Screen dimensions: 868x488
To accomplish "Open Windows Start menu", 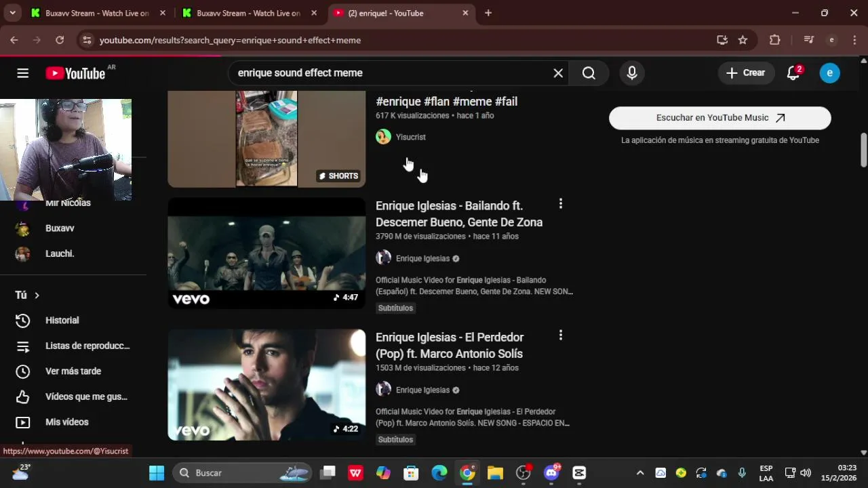I will pos(157,473).
